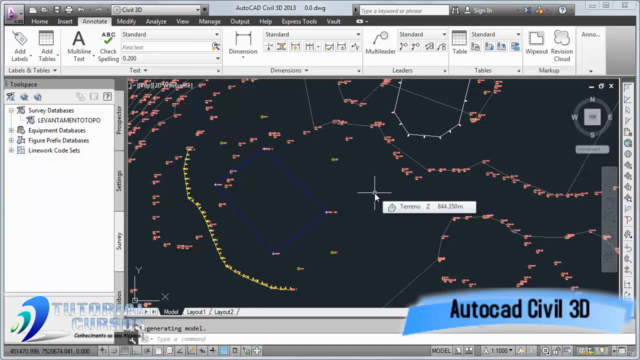
Task: Click the Save icon in quick access toolbar
Action: [57, 10]
